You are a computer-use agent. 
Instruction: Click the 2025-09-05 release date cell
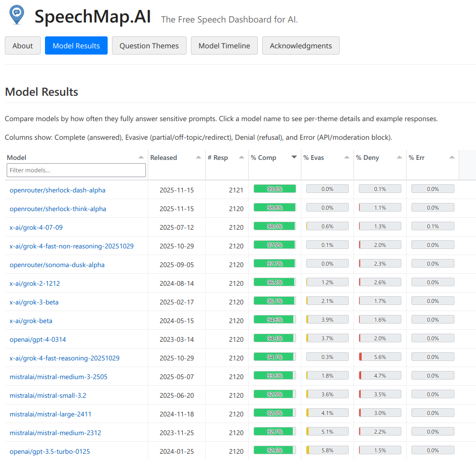click(177, 265)
